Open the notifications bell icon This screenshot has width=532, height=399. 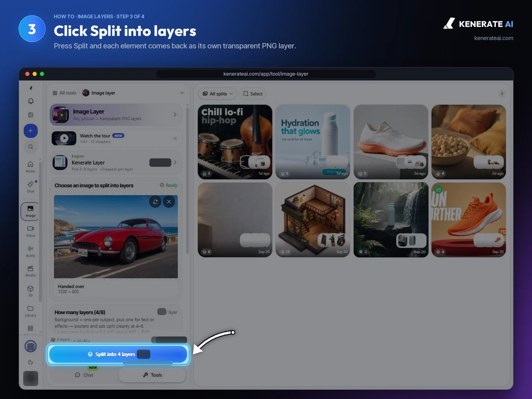31,101
